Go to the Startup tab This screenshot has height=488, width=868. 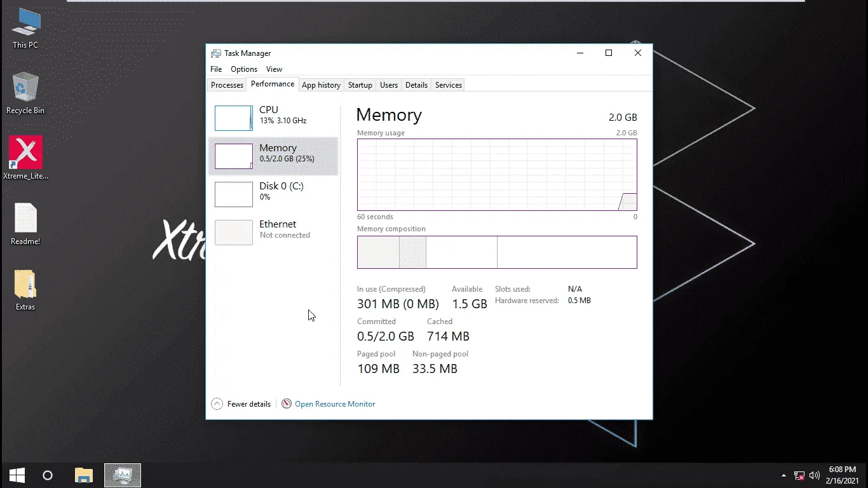[360, 85]
